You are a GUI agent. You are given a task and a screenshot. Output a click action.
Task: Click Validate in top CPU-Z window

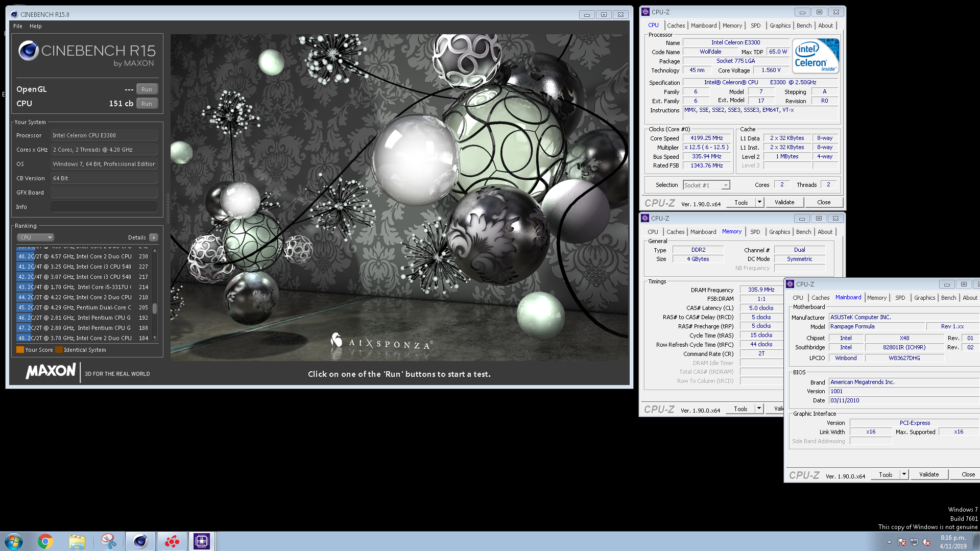point(784,202)
